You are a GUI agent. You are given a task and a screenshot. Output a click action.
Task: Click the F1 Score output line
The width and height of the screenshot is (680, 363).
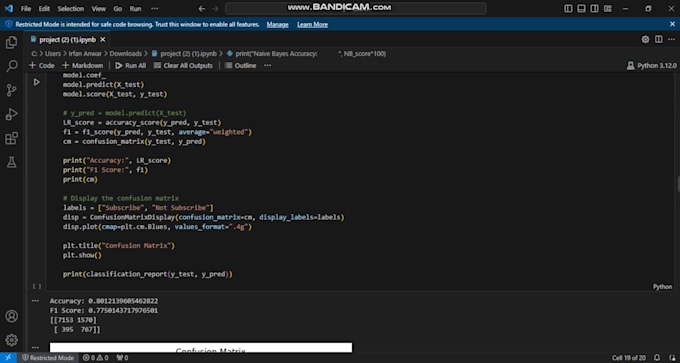coord(104,311)
